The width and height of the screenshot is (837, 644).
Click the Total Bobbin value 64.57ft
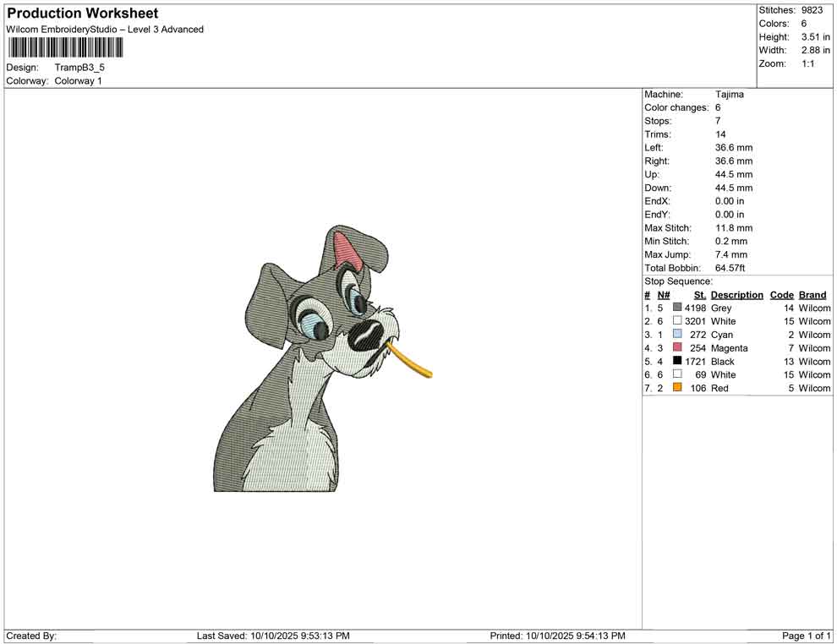730,267
